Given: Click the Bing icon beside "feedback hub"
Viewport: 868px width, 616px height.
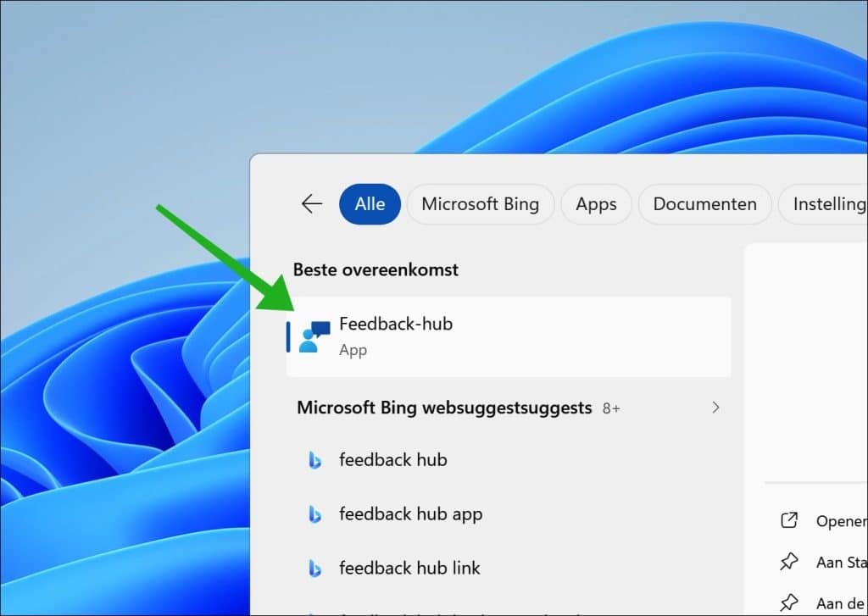Looking at the screenshot, I should pyautogui.click(x=315, y=460).
